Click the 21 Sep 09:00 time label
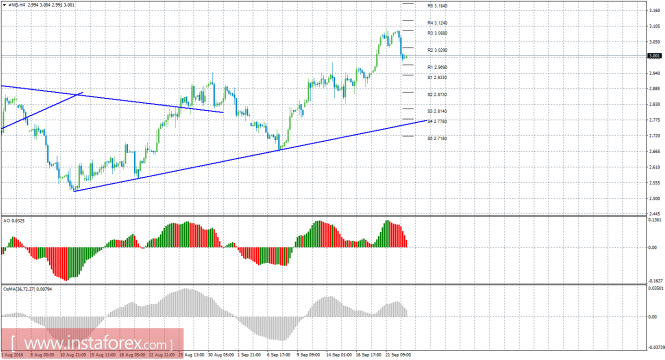The image size is (665, 360). click(x=398, y=354)
